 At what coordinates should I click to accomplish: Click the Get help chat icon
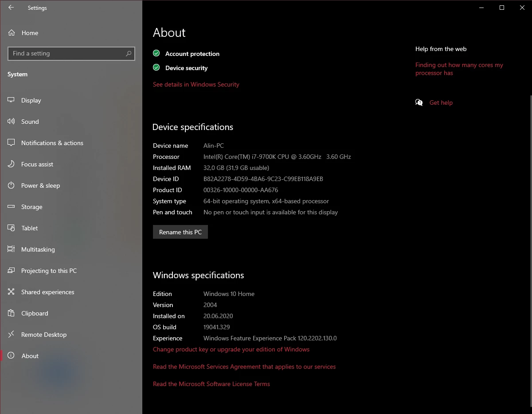(x=419, y=103)
